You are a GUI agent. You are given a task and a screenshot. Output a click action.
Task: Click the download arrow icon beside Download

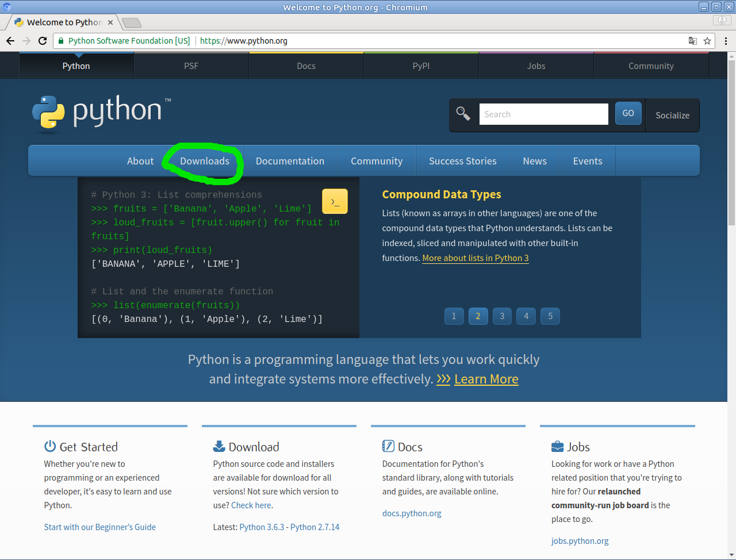pyautogui.click(x=219, y=446)
